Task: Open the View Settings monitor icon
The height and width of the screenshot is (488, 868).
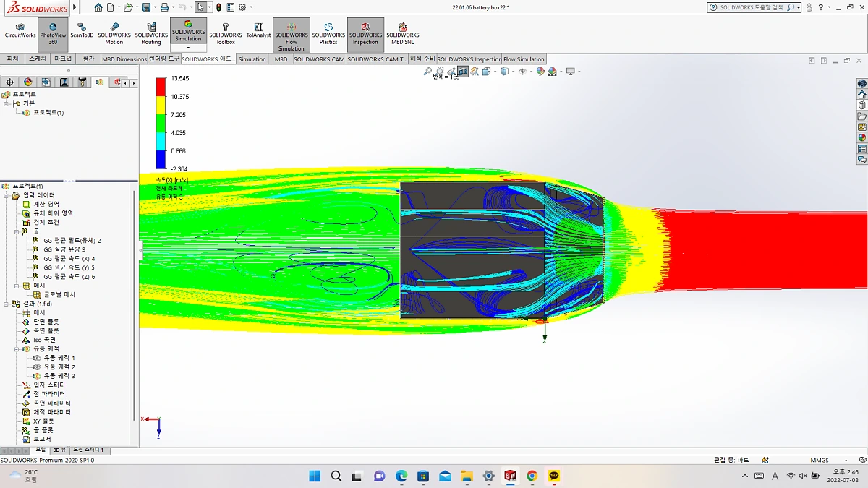Action: [572, 72]
